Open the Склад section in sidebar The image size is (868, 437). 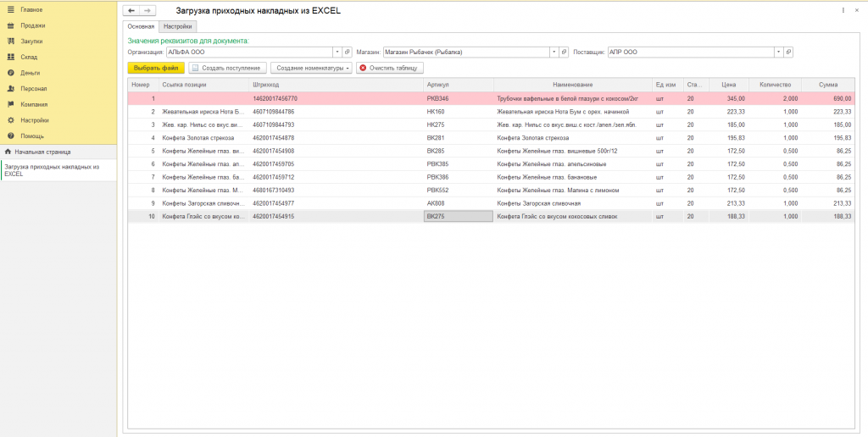click(31, 57)
